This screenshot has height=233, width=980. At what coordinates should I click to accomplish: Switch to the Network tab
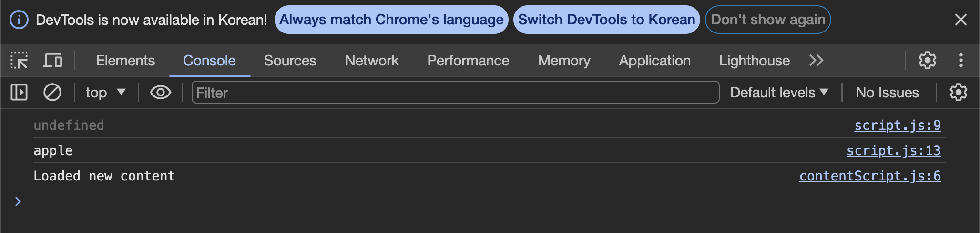tap(372, 61)
